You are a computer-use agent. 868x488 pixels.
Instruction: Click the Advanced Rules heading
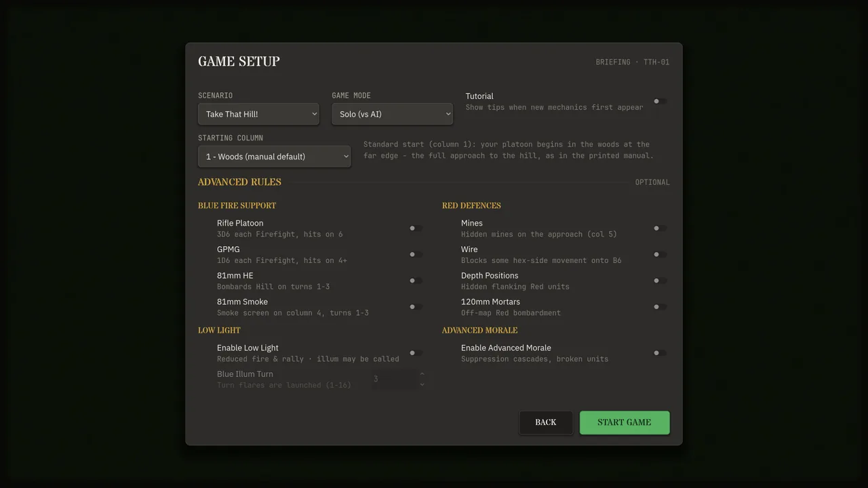tap(239, 182)
